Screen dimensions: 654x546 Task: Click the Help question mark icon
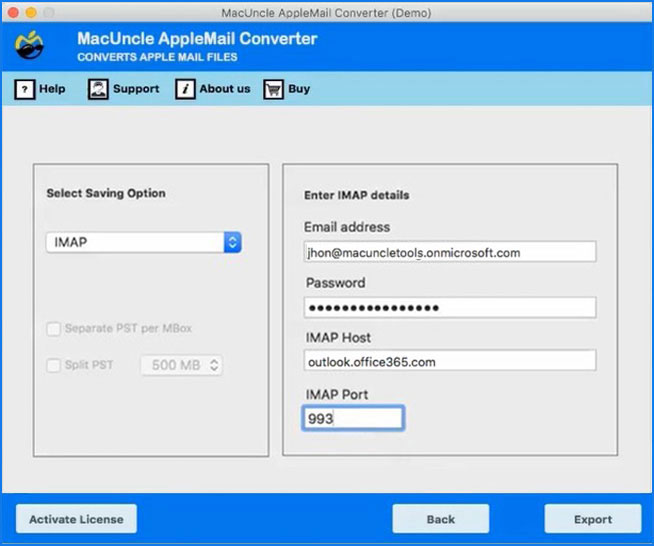[24, 89]
